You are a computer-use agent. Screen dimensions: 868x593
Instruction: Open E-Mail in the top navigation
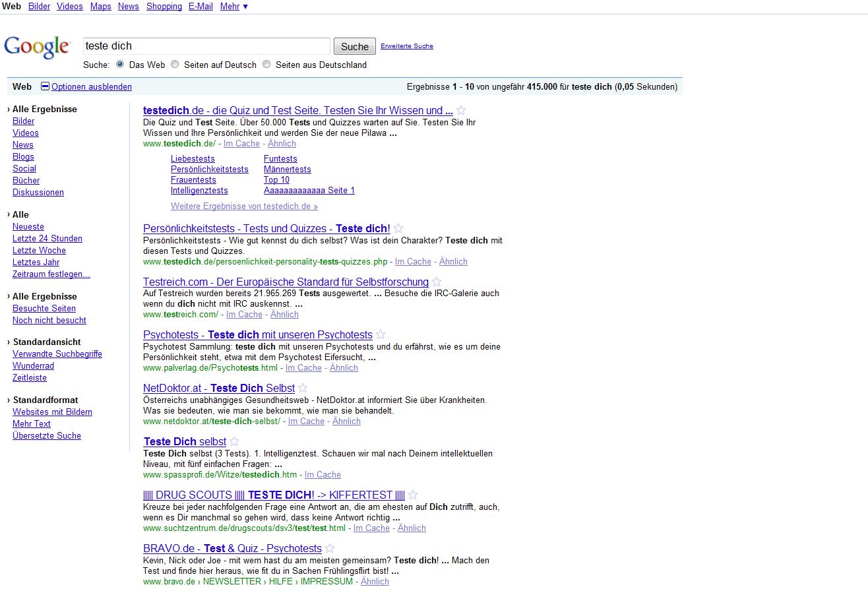click(x=201, y=6)
